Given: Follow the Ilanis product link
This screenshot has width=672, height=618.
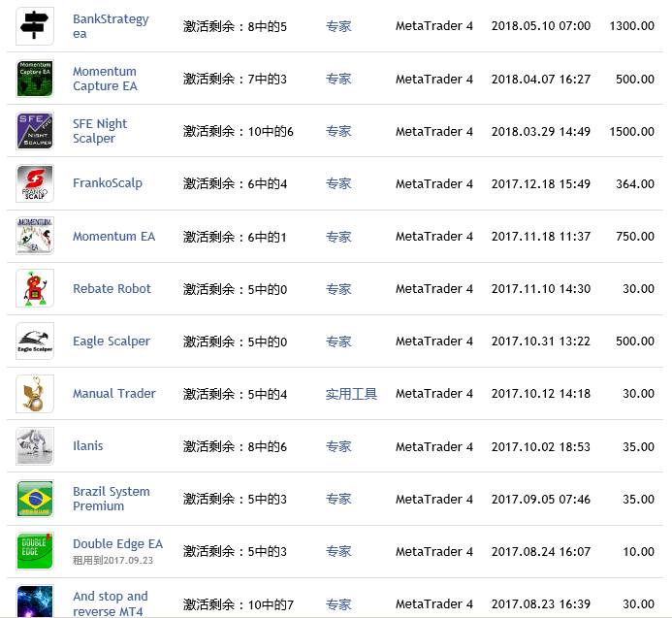Looking at the screenshot, I should (88, 446).
